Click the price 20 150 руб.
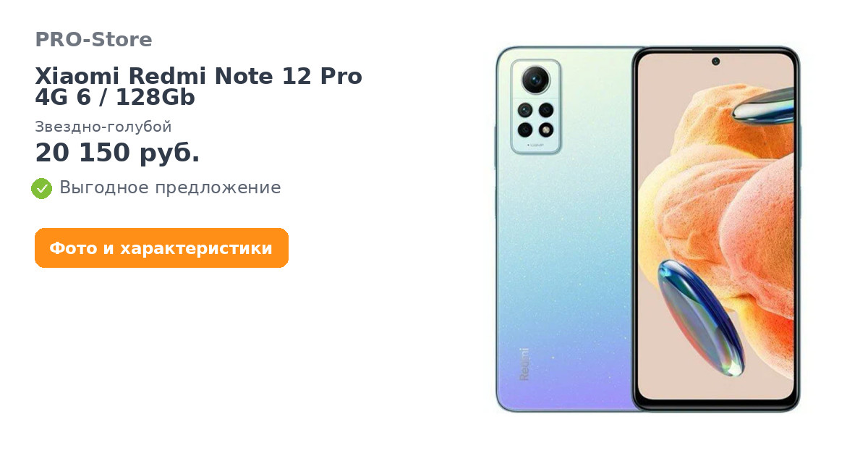868x456 pixels. pos(117,153)
